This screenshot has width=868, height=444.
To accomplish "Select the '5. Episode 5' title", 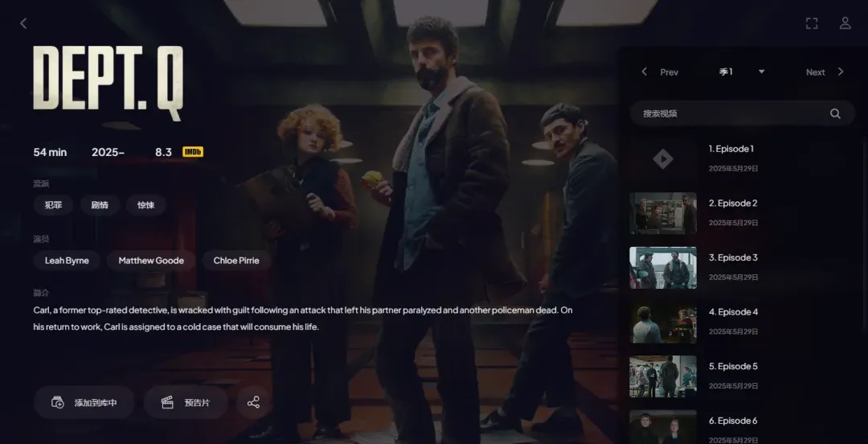I will tap(733, 366).
